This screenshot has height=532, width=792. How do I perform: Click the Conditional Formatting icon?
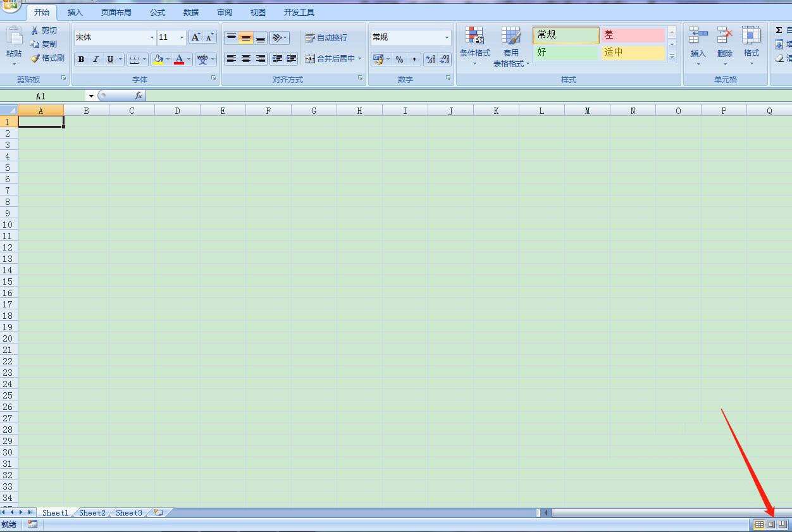click(x=474, y=37)
